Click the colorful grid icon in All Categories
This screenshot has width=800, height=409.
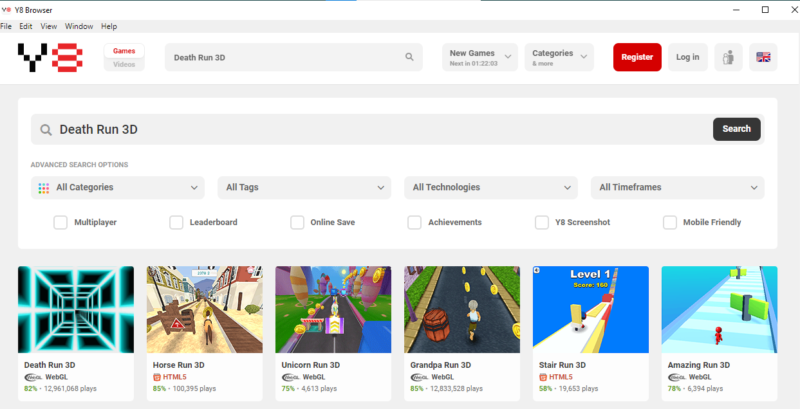44,188
